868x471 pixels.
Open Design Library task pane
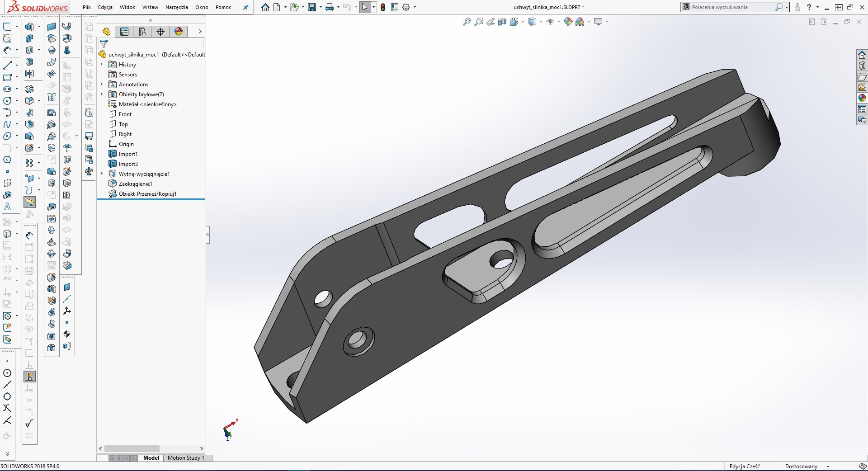(x=862, y=66)
